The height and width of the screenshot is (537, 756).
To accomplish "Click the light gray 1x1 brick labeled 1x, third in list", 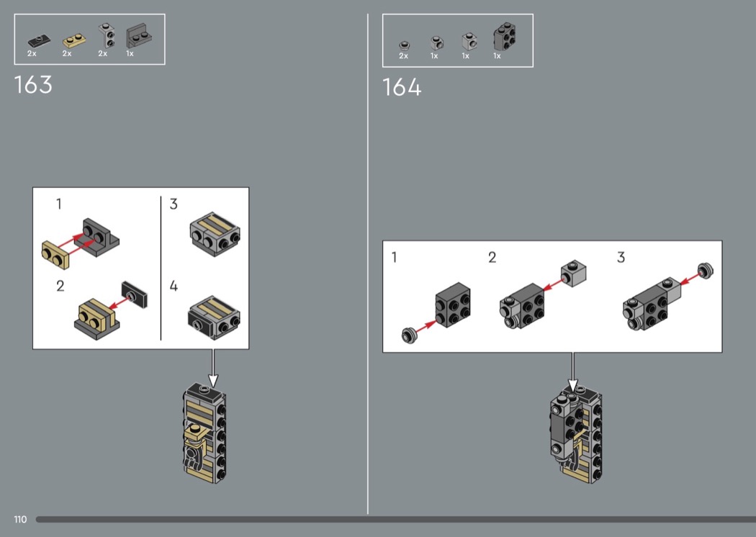I will (469, 42).
